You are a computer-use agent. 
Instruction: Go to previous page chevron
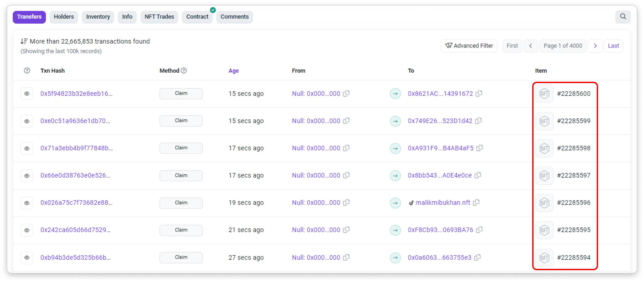coord(531,46)
